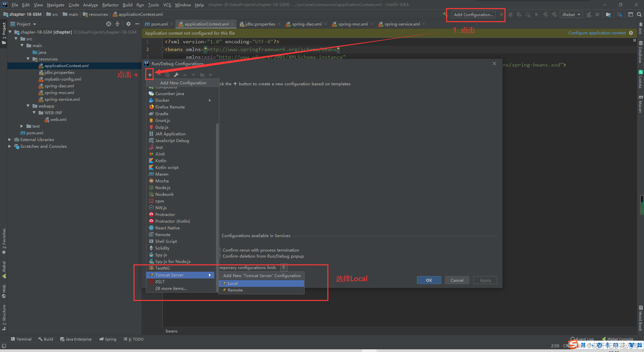
Task: Open Terminal tool window at bottom
Action: tap(21, 339)
